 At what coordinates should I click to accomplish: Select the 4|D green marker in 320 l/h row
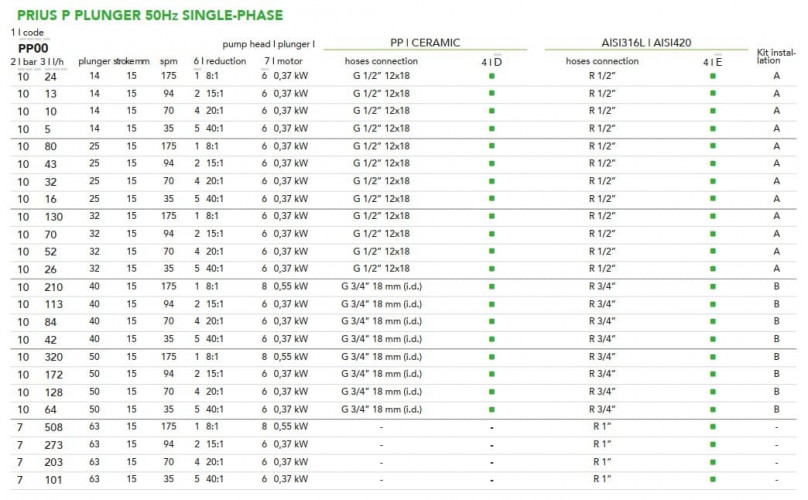491,357
